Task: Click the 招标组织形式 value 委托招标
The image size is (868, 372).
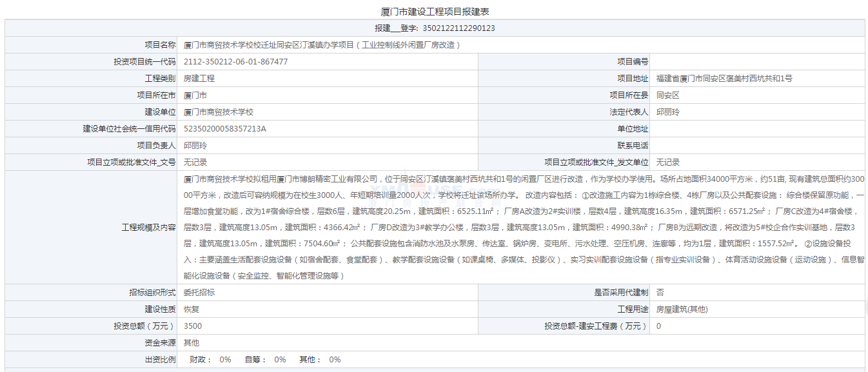Action: [199, 293]
